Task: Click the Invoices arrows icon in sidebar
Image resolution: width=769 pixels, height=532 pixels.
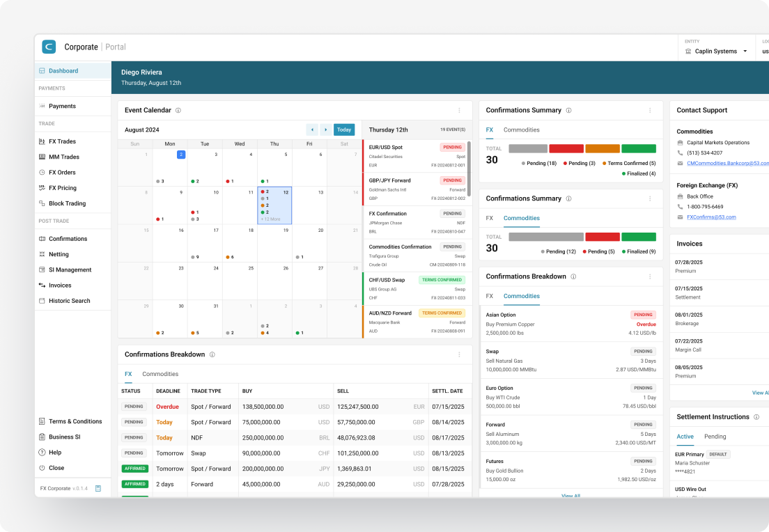Action: (x=42, y=285)
